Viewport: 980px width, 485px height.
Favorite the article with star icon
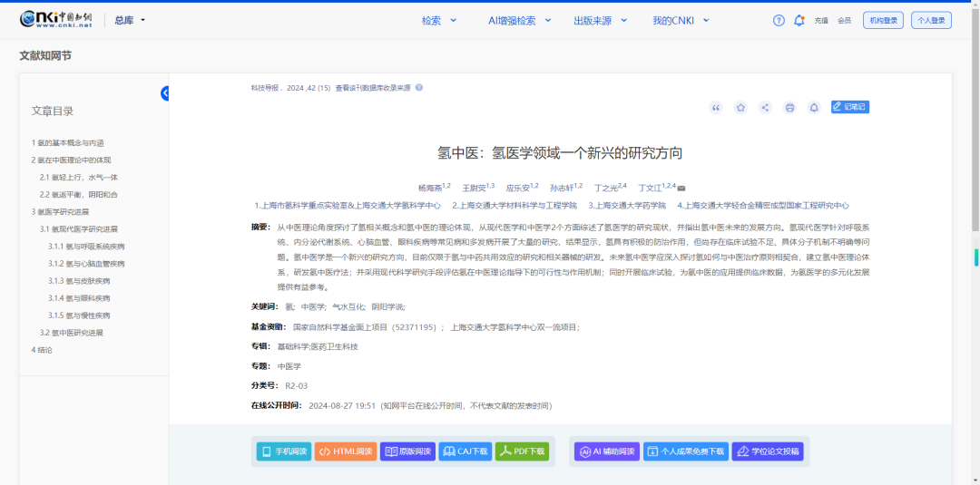(740, 107)
